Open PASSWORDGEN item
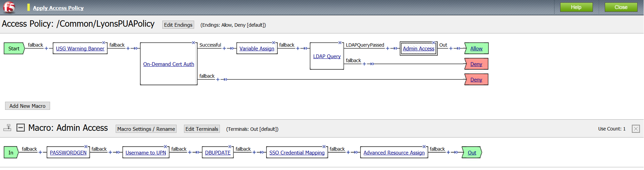644x170 pixels. click(x=68, y=153)
